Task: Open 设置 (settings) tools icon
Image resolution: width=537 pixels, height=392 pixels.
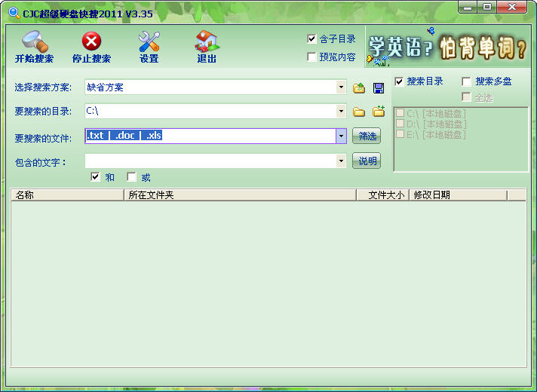Action: (149, 41)
